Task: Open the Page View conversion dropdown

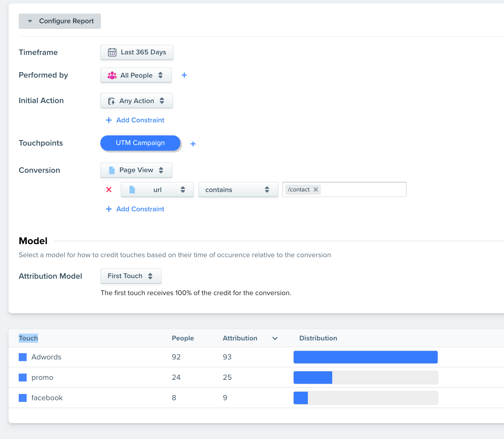Action: click(136, 170)
